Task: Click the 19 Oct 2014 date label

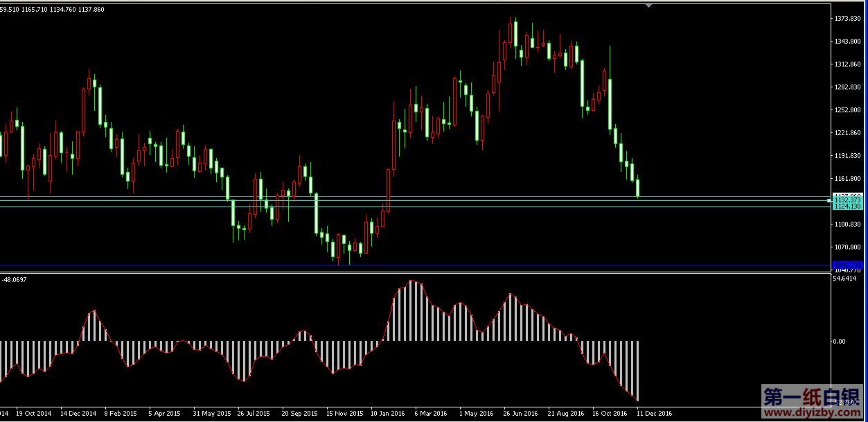Action: pos(33,414)
